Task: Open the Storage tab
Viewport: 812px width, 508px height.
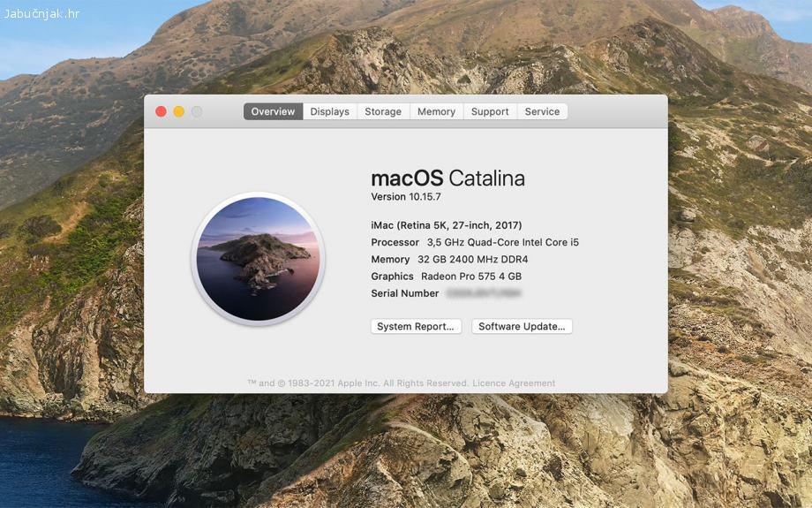Action: pos(383,111)
